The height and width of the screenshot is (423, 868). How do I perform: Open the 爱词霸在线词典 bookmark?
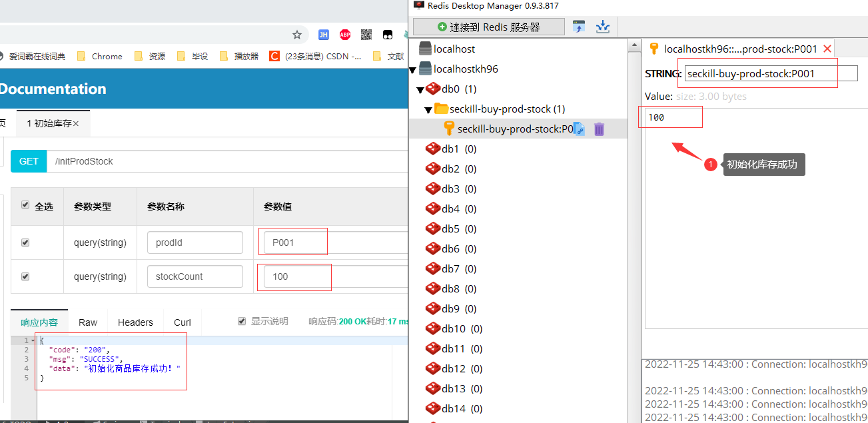click(32, 57)
